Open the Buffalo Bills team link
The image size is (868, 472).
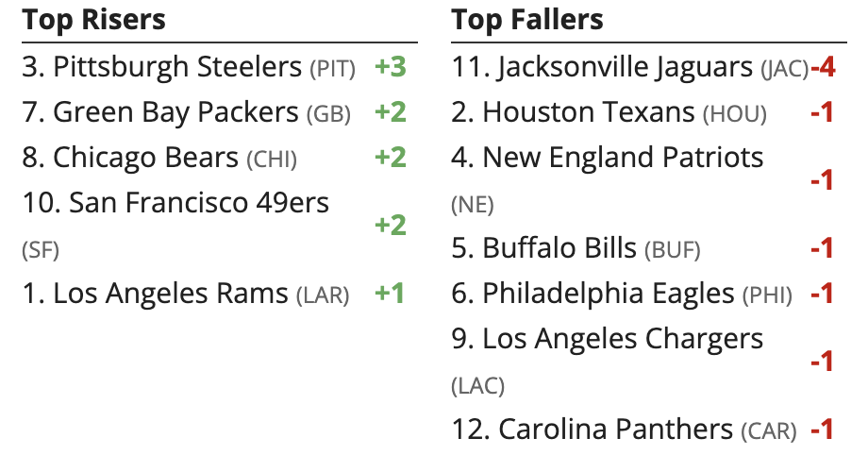[559, 248]
